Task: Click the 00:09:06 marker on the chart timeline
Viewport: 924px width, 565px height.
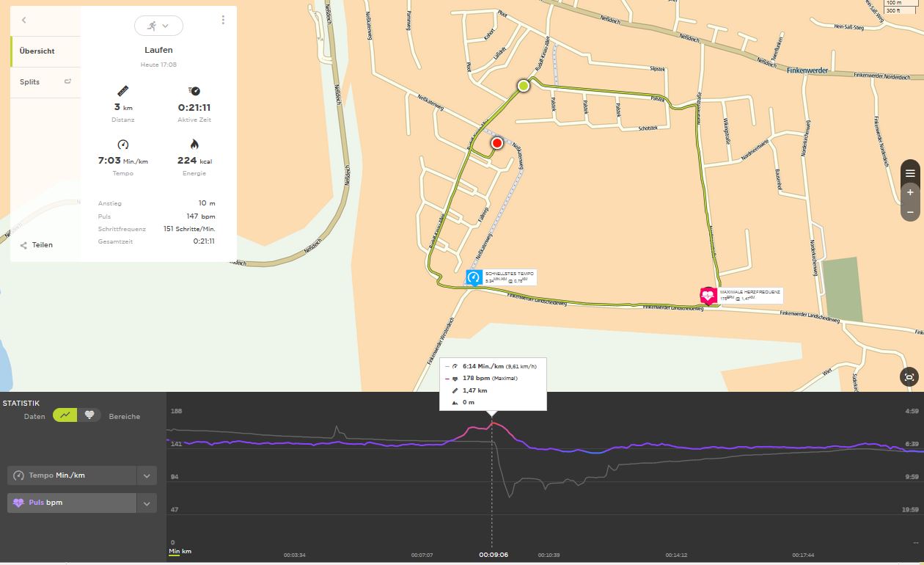Action: (493, 555)
